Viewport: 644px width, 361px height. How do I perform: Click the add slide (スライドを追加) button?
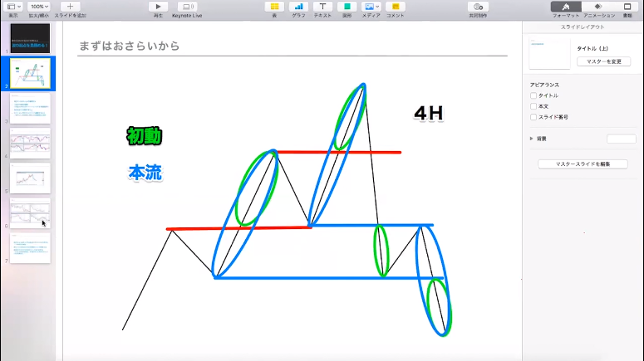click(70, 7)
